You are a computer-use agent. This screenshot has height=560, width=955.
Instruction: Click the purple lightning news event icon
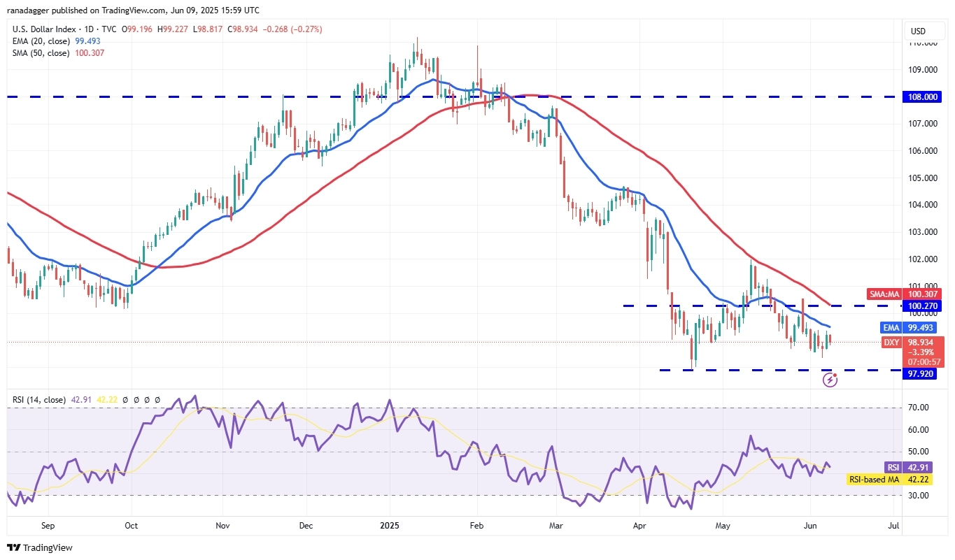pos(830,380)
